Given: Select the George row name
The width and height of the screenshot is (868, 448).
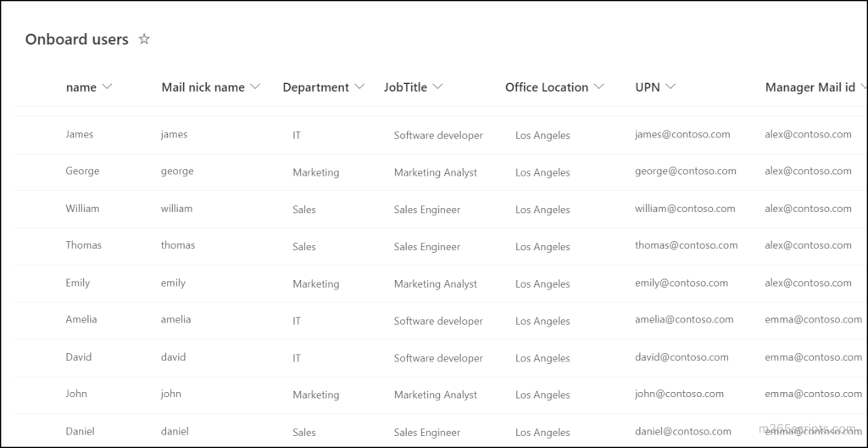Looking at the screenshot, I should click(82, 171).
